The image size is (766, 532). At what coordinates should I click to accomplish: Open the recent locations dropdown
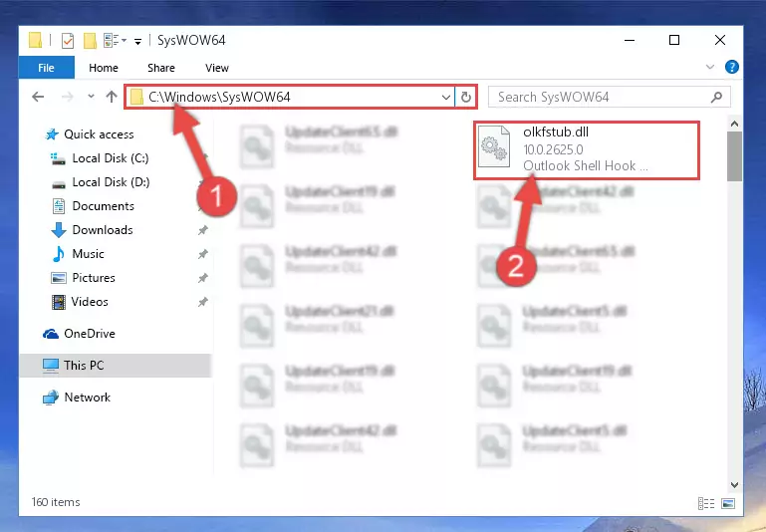click(x=91, y=97)
